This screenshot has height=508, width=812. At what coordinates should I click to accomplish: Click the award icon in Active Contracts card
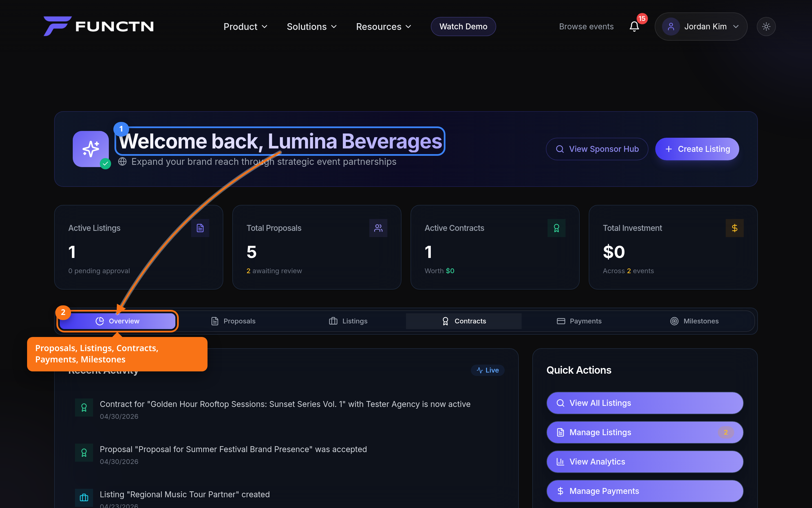click(557, 228)
